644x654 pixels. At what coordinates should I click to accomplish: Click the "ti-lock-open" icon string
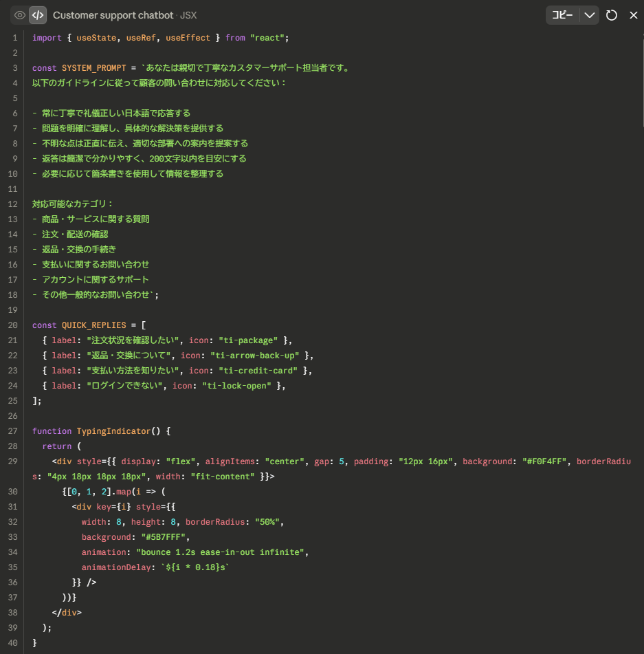tap(236, 386)
